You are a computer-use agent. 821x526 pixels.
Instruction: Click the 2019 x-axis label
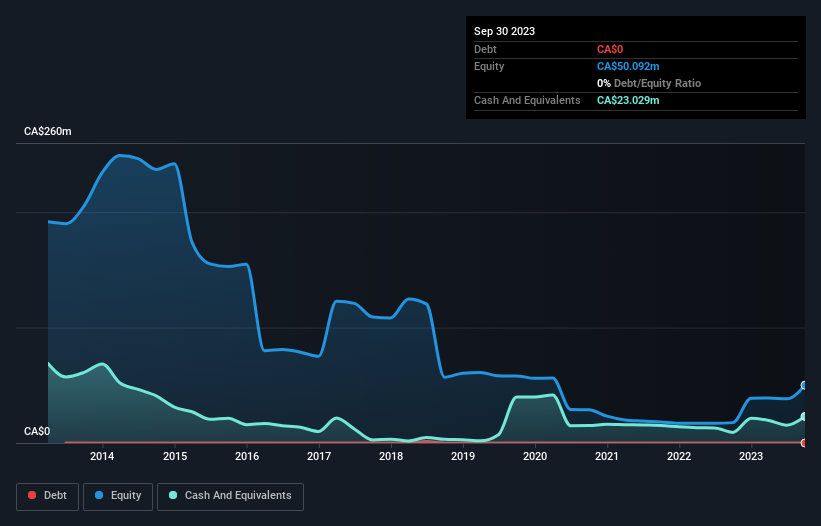click(463, 456)
